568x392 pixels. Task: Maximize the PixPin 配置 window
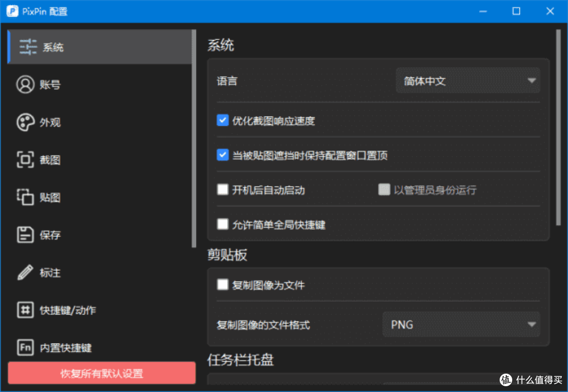(516, 11)
